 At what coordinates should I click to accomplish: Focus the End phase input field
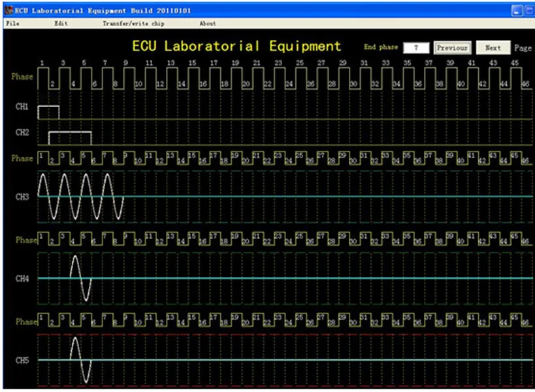coord(416,48)
